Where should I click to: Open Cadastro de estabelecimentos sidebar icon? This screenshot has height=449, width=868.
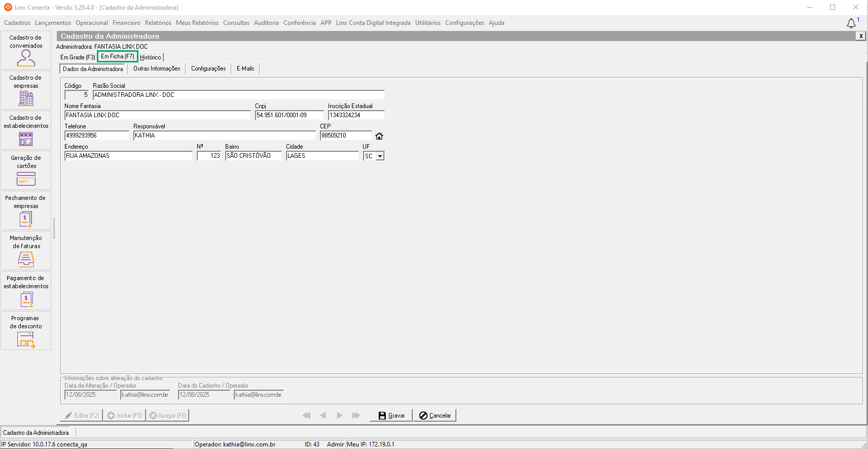(26, 130)
